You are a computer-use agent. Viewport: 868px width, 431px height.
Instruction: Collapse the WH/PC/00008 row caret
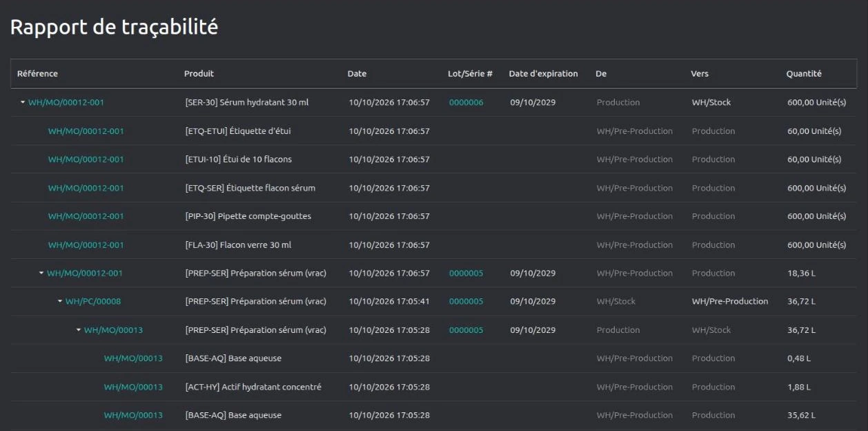coord(60,301)
